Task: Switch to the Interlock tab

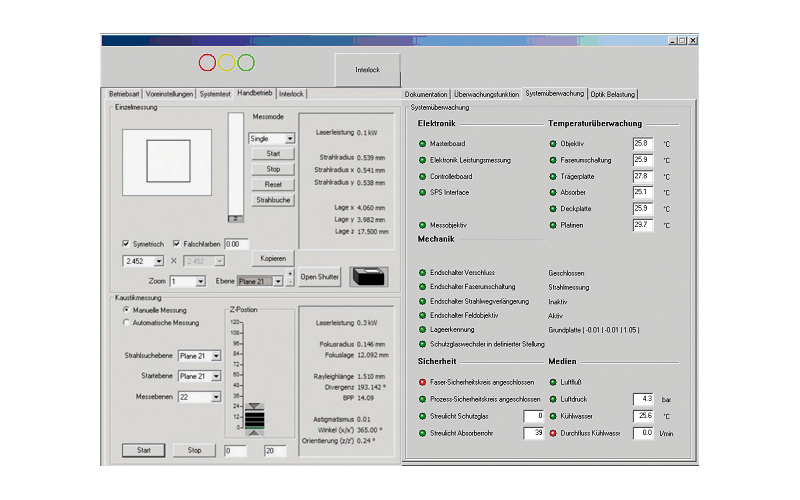Action: click(291, 94)
